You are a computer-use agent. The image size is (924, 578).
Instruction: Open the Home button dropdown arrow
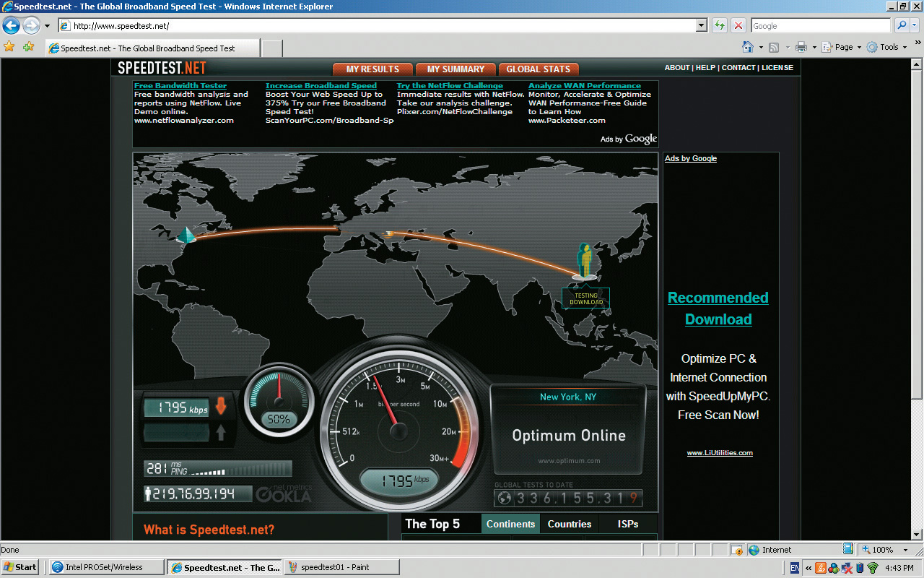(x=761, y=48)
